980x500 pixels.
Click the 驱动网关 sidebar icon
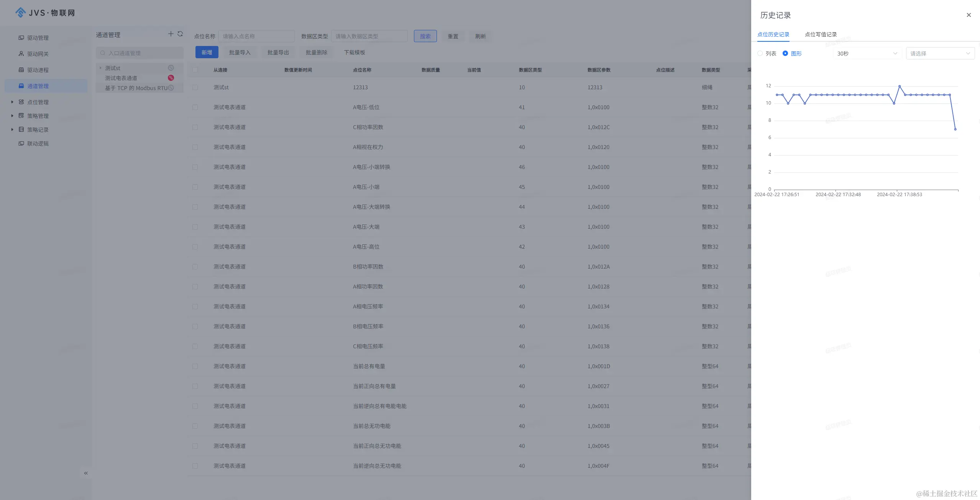[x=21, y=54]
